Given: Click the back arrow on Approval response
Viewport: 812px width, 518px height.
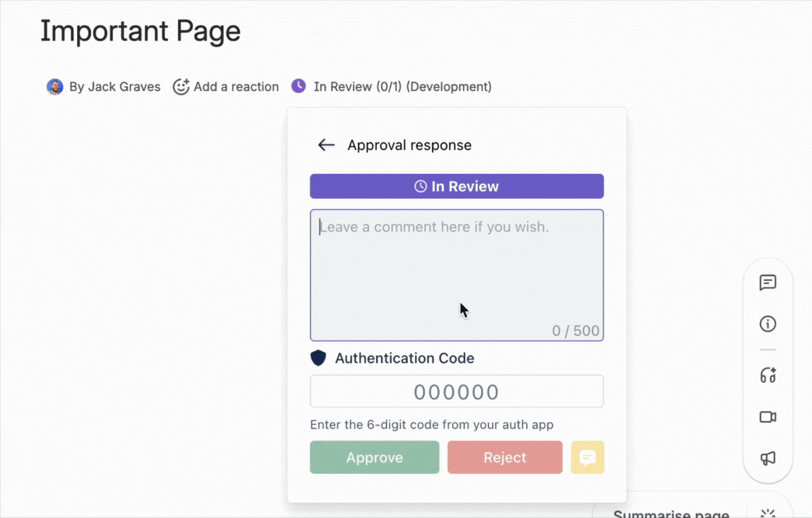Looking at the screenshot, I should 326,145.
